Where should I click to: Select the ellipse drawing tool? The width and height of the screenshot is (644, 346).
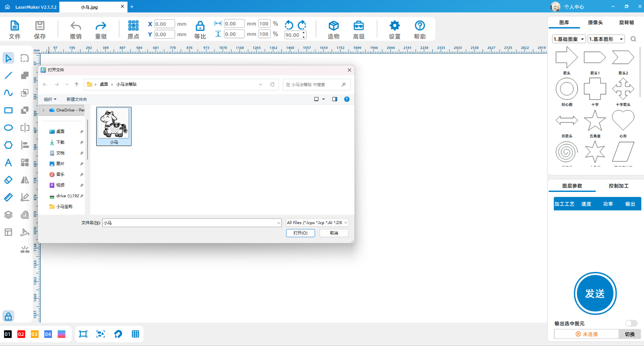click(8, 128)
